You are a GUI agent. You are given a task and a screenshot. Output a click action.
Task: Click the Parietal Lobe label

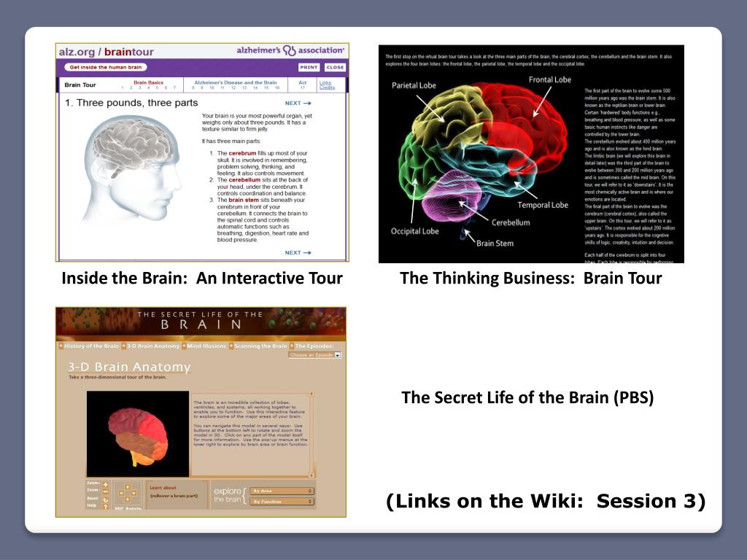pyautogui.click(x=414, y=85)
